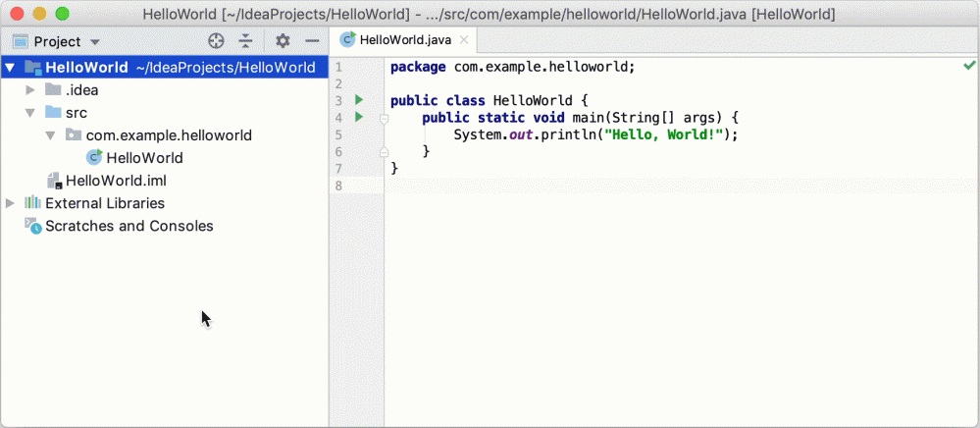Select the src folder
This screenshot has height=428, width=980.
77,113
